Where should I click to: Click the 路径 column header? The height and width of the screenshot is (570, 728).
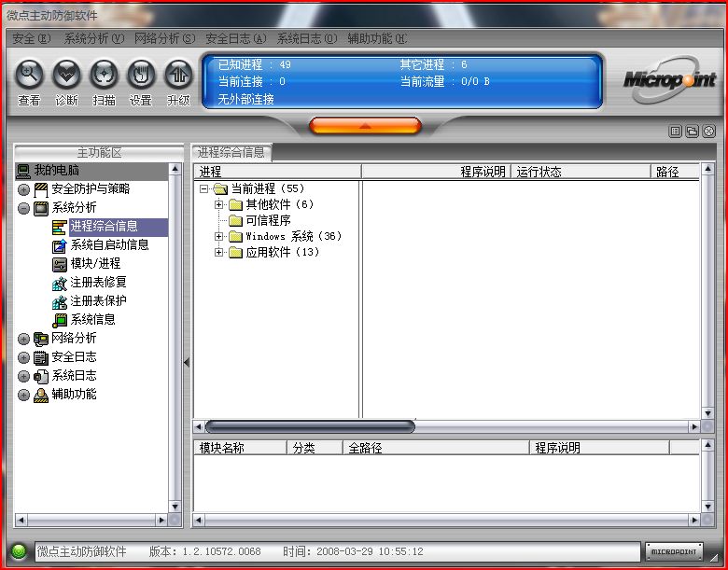(x=675, y=172)
